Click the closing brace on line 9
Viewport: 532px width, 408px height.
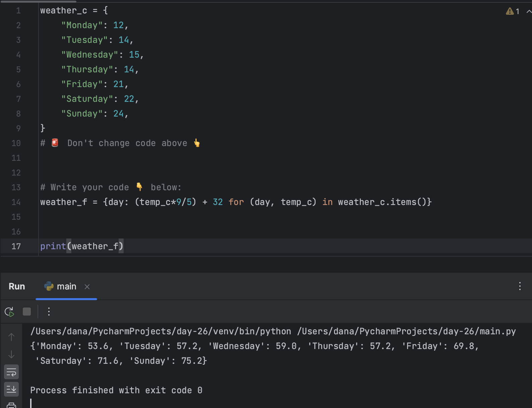point(43,128)
